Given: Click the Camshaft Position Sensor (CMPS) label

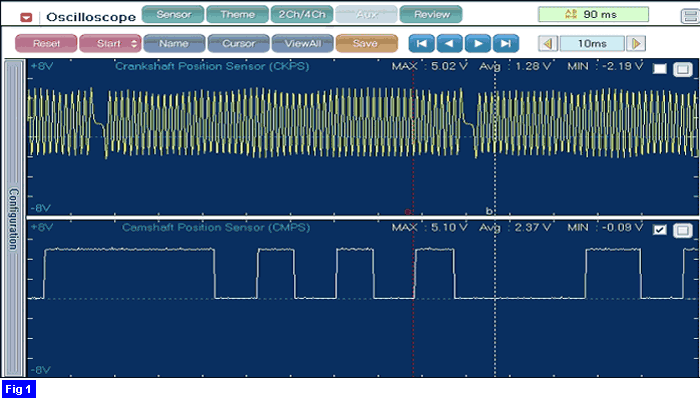Looking at the screenshot, I should (x=216, y=228).
